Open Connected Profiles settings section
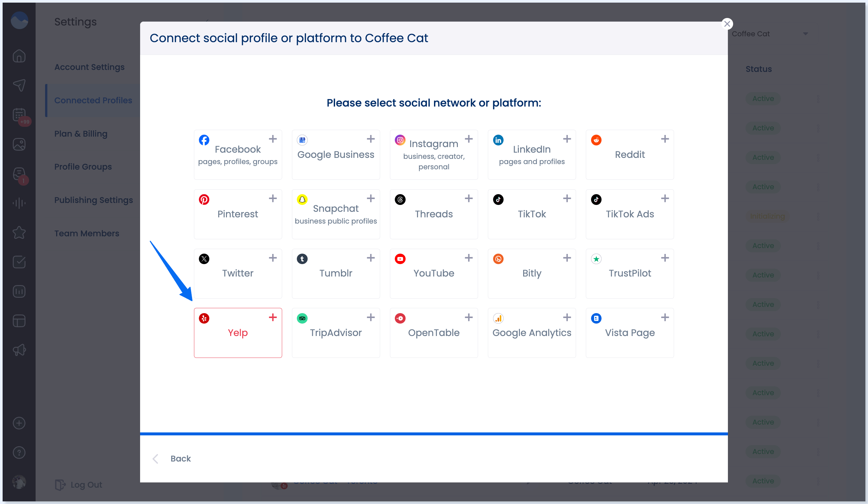 (93, 100)
